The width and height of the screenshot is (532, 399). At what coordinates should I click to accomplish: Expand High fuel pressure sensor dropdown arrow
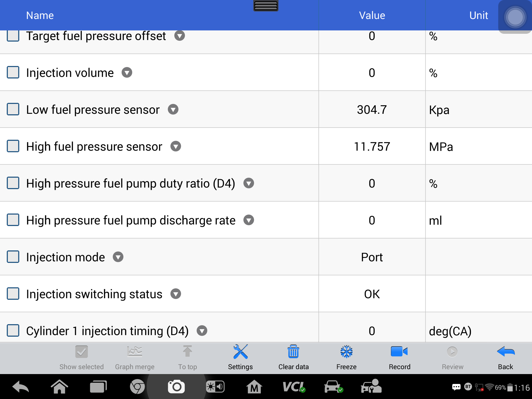[x=176, y=146]
